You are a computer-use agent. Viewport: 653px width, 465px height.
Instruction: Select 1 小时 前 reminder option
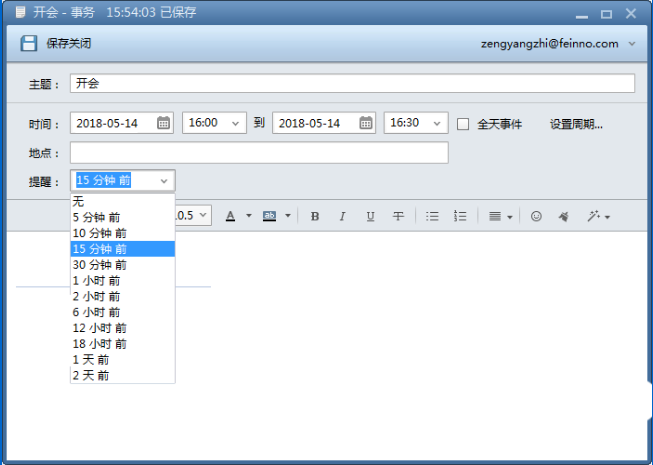[123, 281]
